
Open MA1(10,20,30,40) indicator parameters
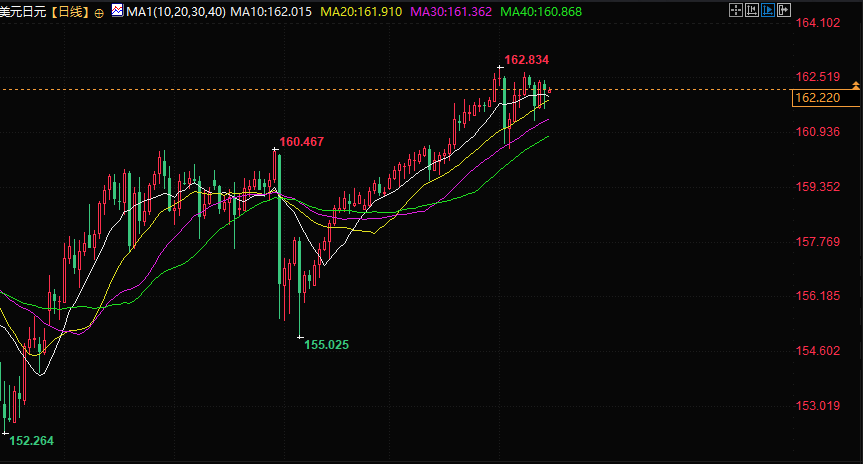[x=176, y=12]
